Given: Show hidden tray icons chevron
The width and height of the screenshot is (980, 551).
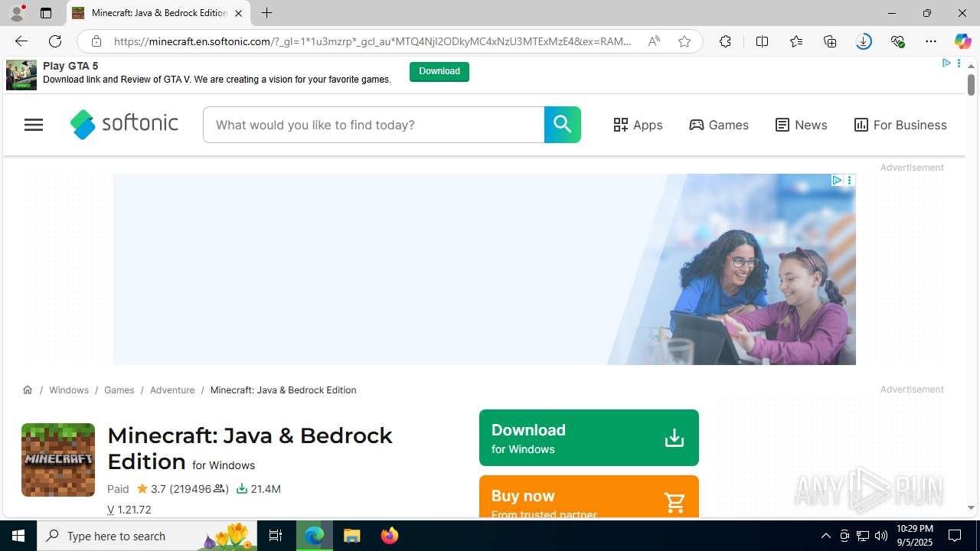Looking at the screenshot, I should point(825,536).
